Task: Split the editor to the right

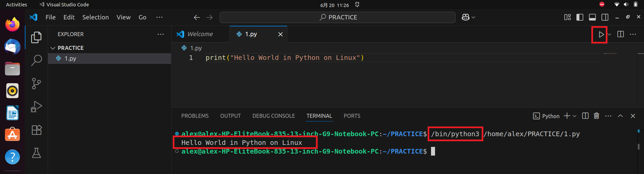Action: (x=621, y=34)
